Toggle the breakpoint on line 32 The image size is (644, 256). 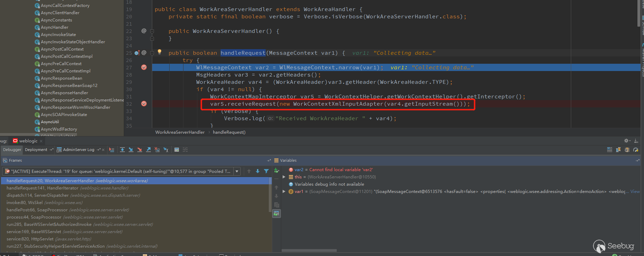click(144, 104)
